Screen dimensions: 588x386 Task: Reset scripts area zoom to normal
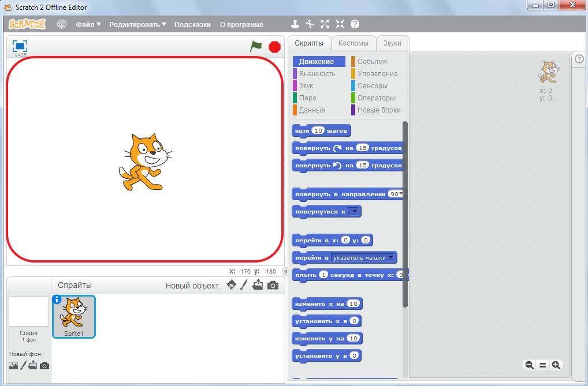point(542,365)
